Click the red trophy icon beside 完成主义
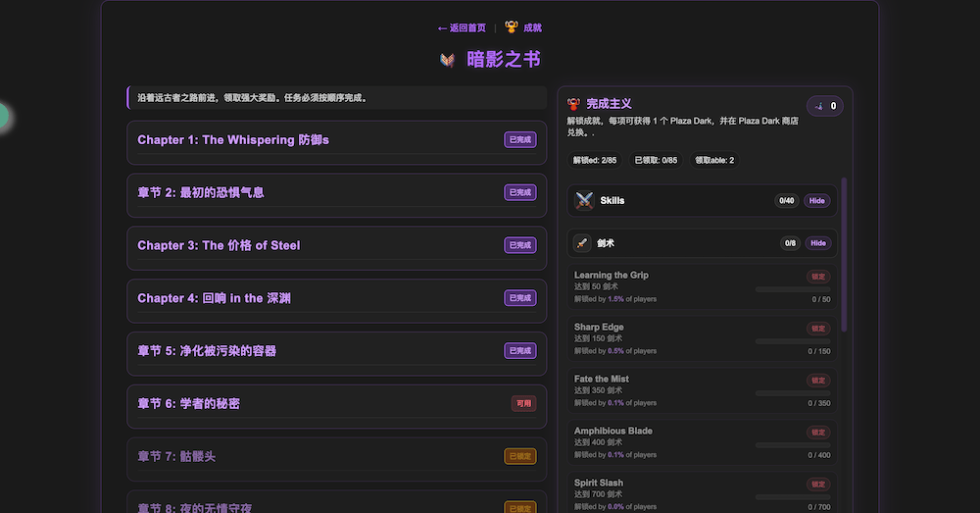This screenshot has width=980, height=513. [574, 103]
